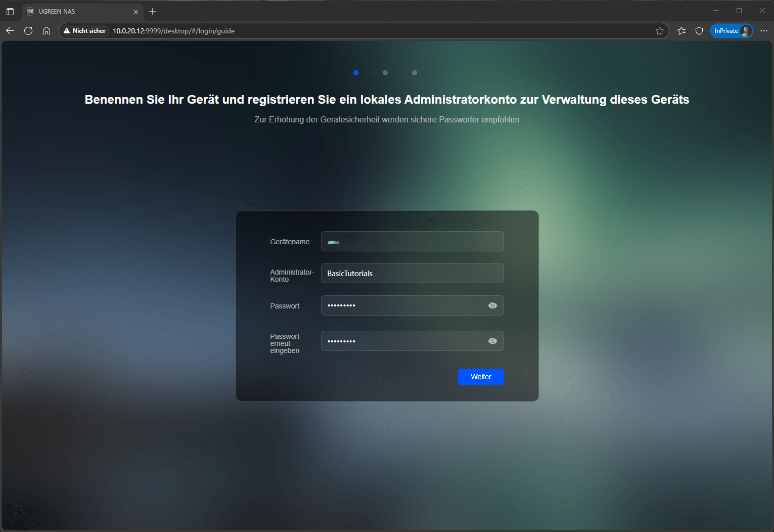Click the InPrivate profile button
Viewport: 774px width, 532px height.
coord(731,31)
